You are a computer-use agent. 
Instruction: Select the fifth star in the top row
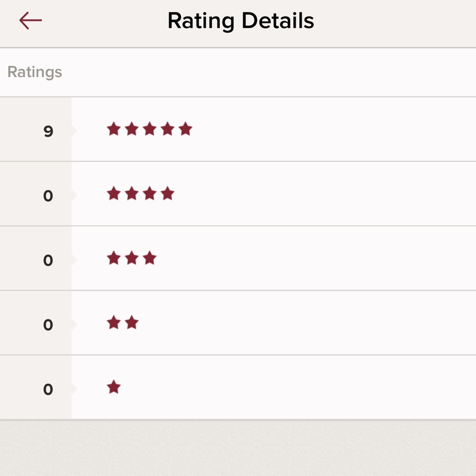186,129
